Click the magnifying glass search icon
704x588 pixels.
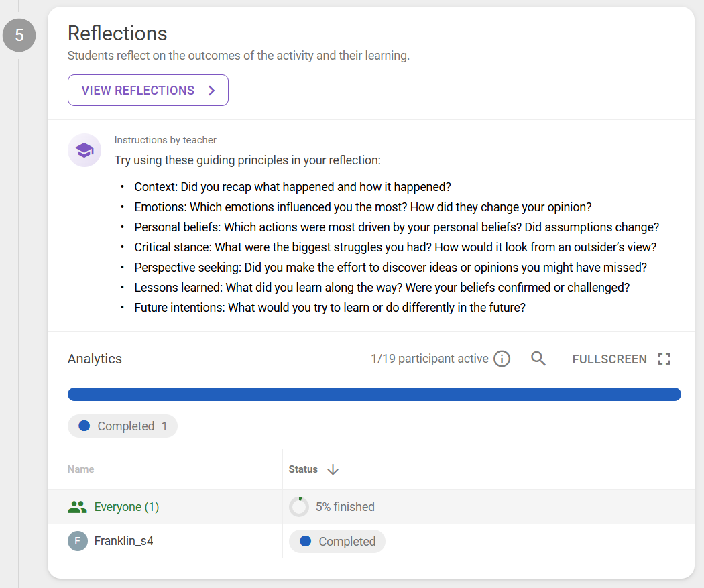(x=538, y=359)
